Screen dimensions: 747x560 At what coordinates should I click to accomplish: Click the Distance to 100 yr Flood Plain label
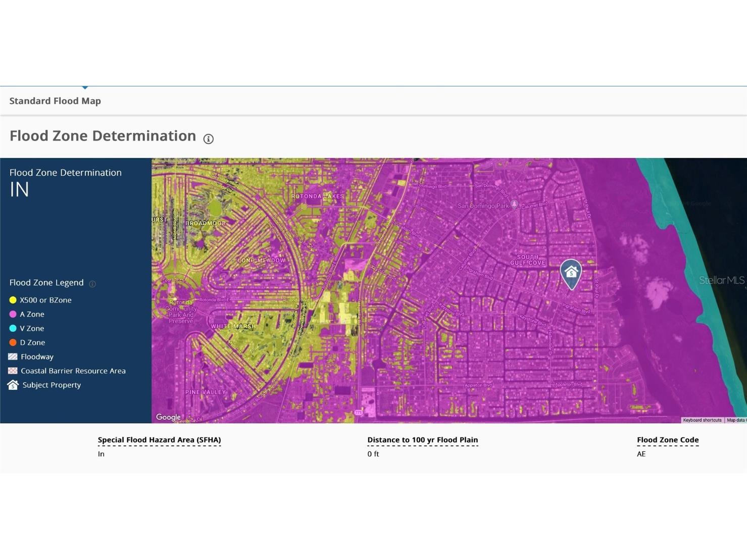coord(422,440)
